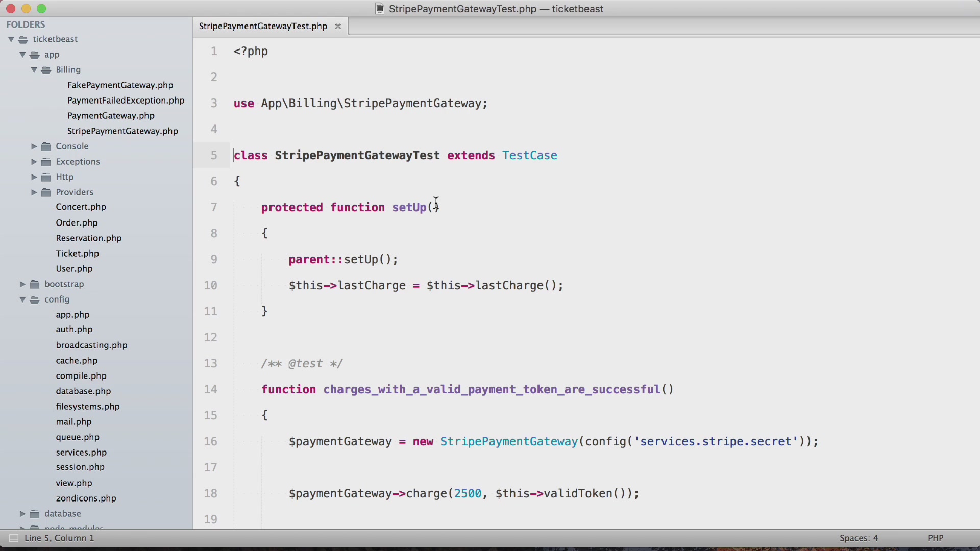
Task: Expand the Providers folder arrow
Action: pyautogui.click(x=34, y=192)
